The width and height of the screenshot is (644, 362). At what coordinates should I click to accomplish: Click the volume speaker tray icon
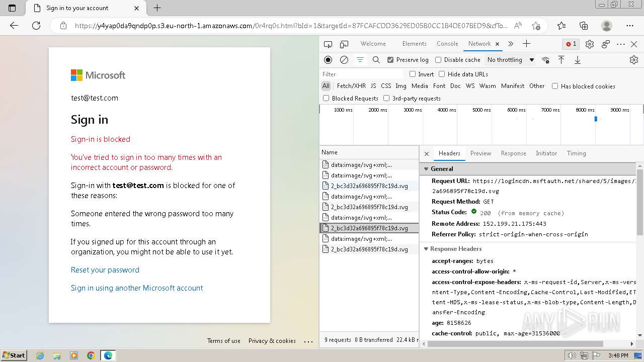(x=571, y=355)
